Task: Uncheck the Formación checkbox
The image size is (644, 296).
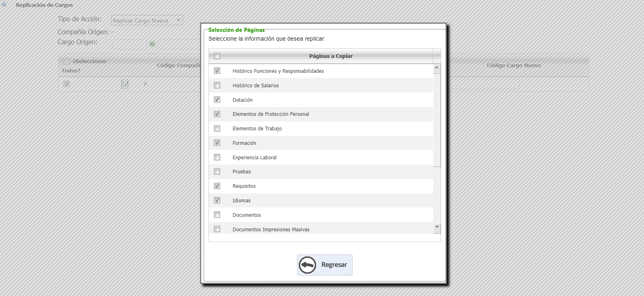Action: [x=217, y=143]
